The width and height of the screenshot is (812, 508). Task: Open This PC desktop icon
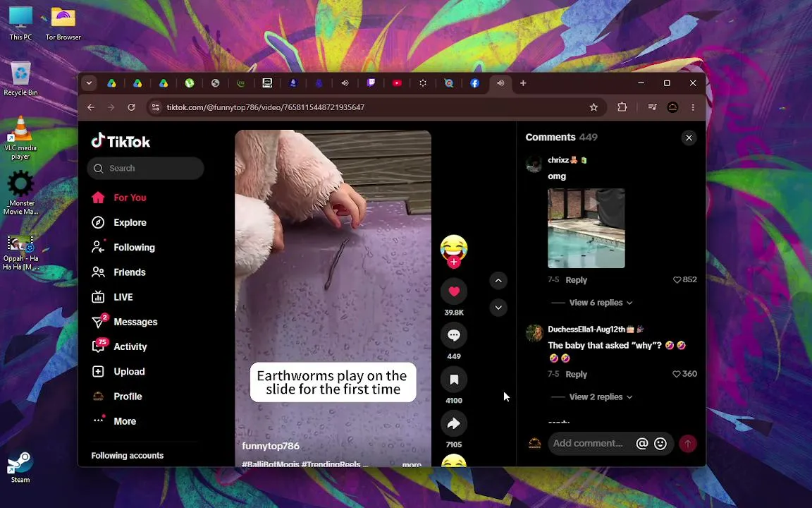click(20, 24)
